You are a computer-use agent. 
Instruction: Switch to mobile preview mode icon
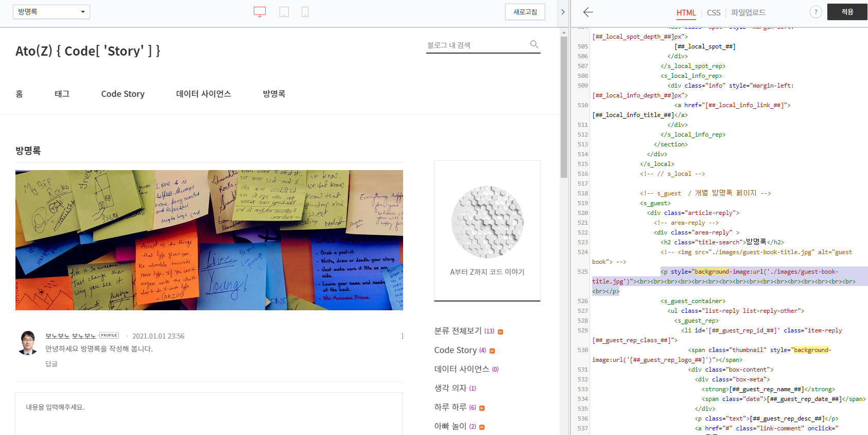[305, 12]
